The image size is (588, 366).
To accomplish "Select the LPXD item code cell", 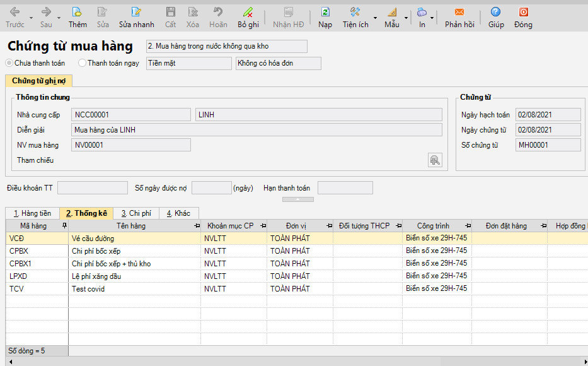I will coord(37,276).
